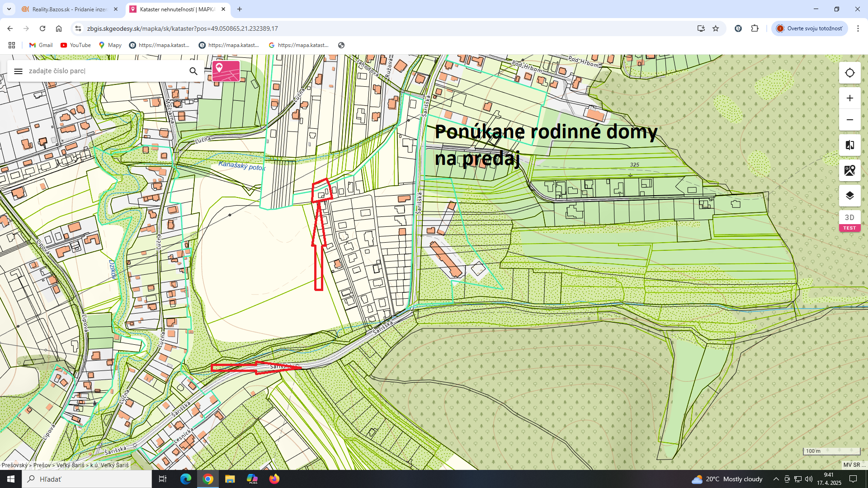The width and height of the screenshot is (868, 488).
Task: Bookmark this page with the star icon
Action: [x=716, y=28]
